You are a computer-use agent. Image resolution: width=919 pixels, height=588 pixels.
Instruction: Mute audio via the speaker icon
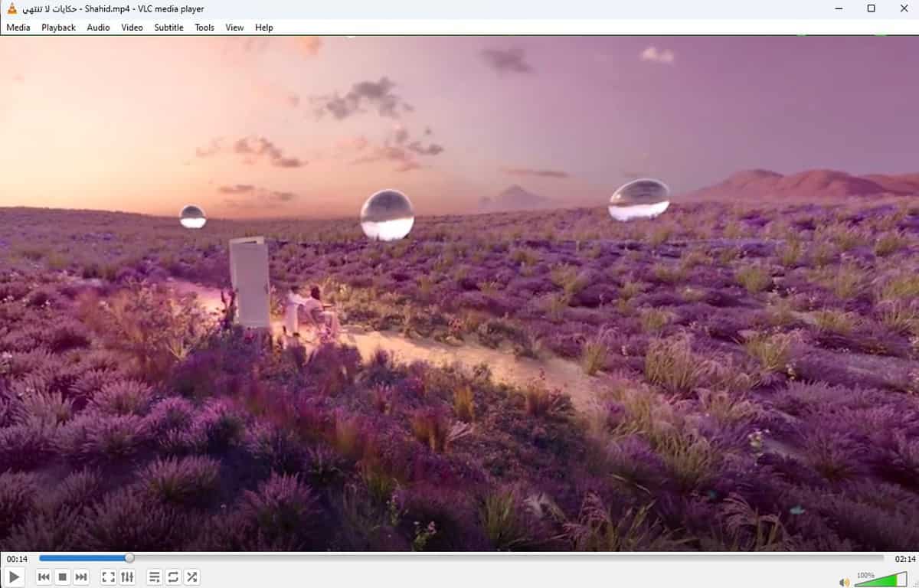(845, 580)
